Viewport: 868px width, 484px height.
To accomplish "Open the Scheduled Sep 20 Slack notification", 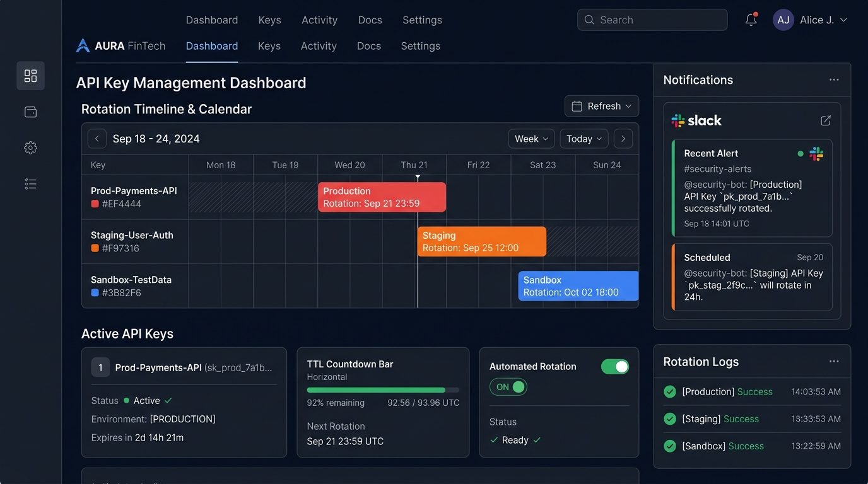I will [752, 277].
